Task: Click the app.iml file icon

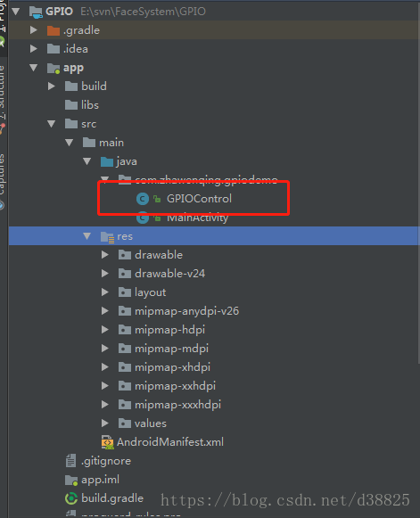Action: pos(71,480)
